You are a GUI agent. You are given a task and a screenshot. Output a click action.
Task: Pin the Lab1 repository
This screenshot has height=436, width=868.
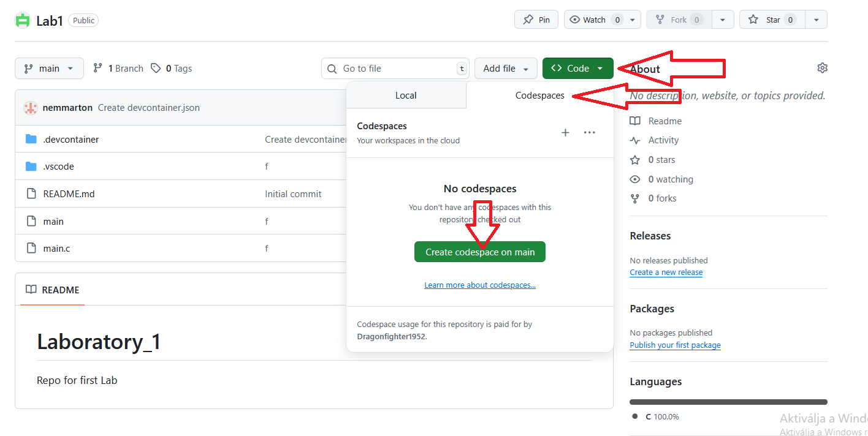[x=536, y=20]
